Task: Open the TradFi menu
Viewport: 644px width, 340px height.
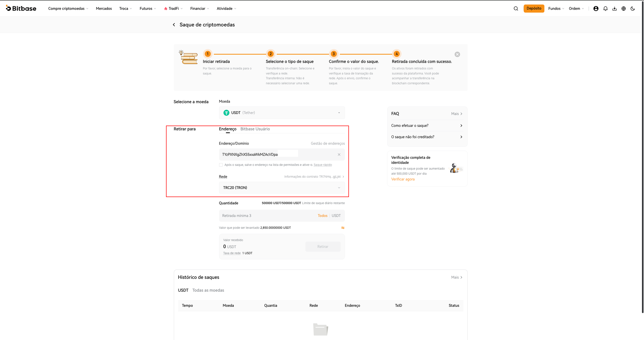Action: [x=173, y=9]
